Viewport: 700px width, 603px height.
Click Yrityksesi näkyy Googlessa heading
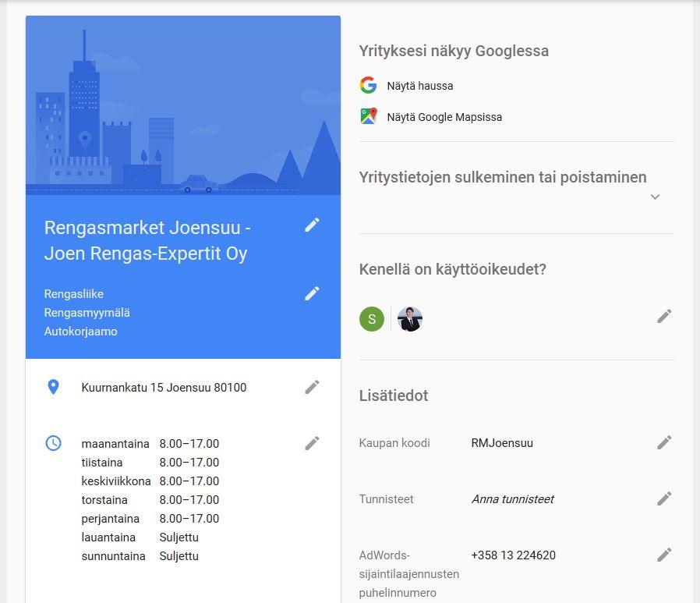(x=454, y=51)
